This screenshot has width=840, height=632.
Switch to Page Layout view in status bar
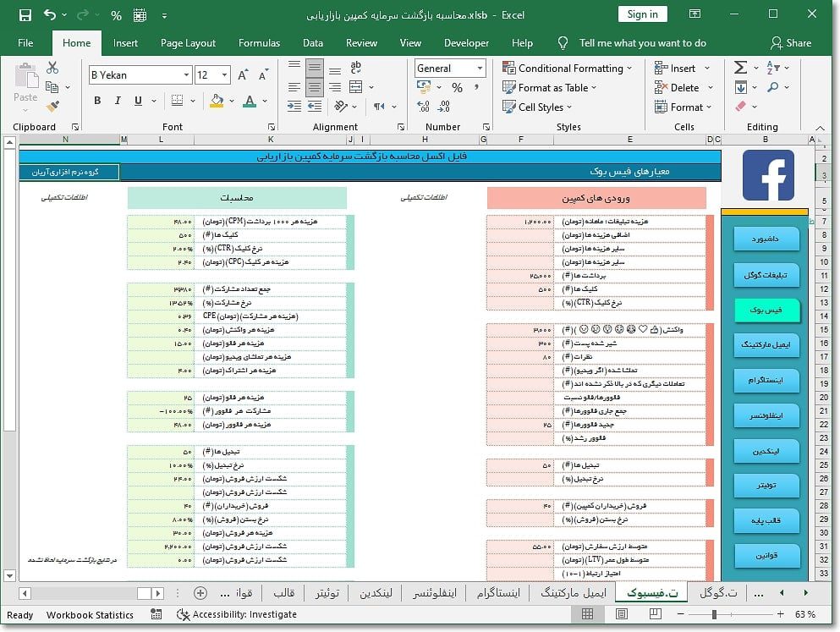point(622,614)
